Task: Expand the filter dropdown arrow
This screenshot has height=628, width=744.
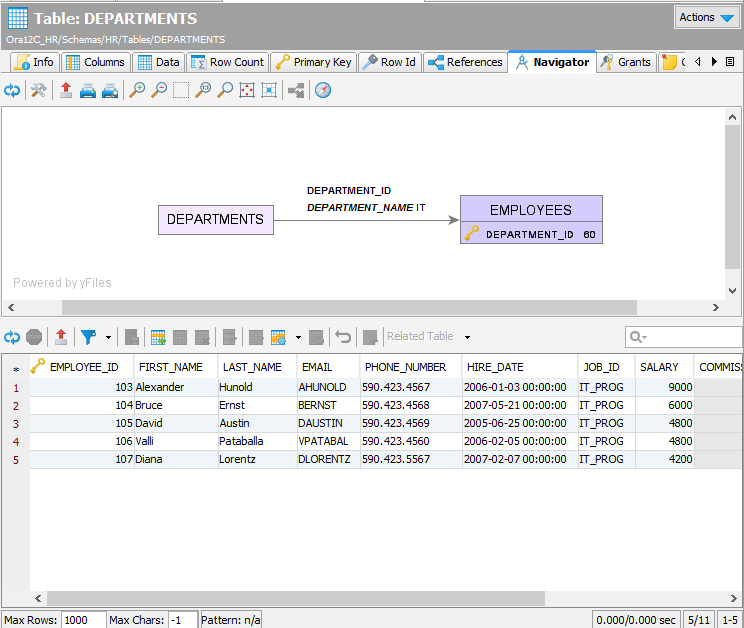Action: tap(107, 337)
